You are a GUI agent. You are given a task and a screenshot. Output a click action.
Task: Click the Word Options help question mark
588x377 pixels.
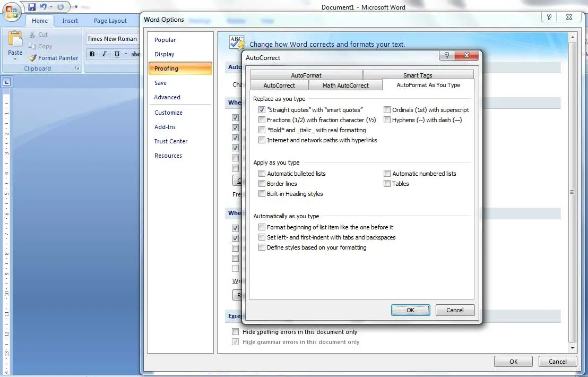tap(549, 17)
